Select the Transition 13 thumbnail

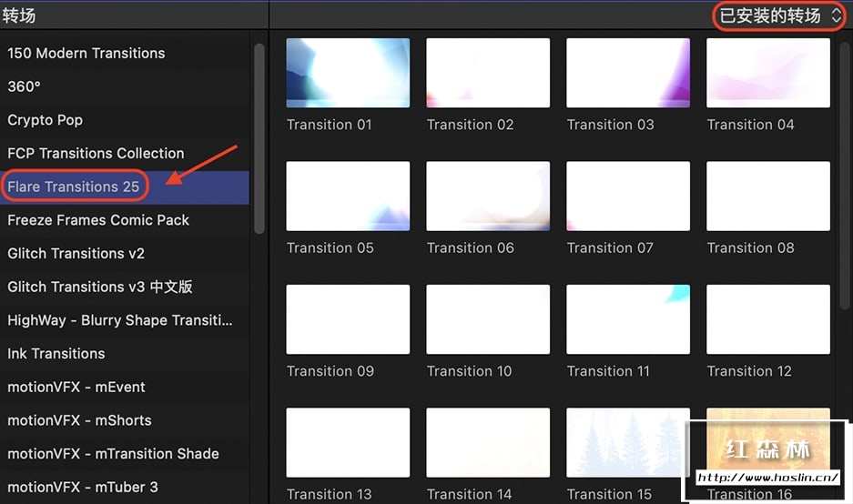(348, 442)
